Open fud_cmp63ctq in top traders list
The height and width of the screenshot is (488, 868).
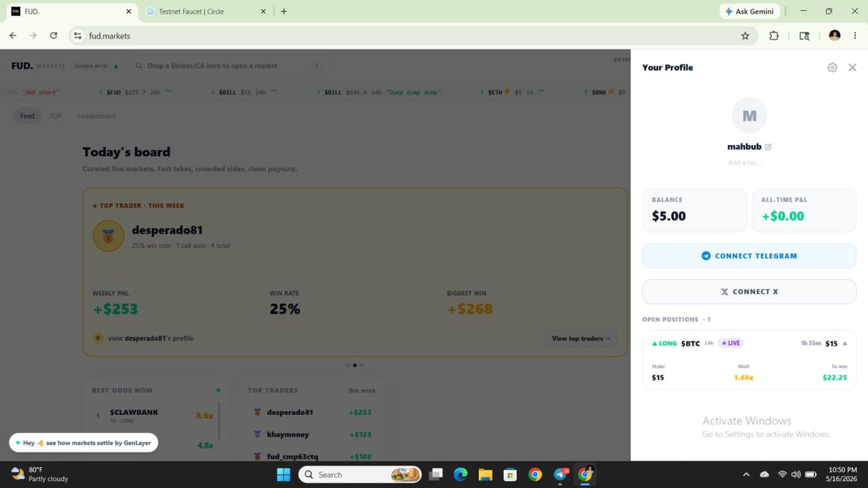point(312,456)
